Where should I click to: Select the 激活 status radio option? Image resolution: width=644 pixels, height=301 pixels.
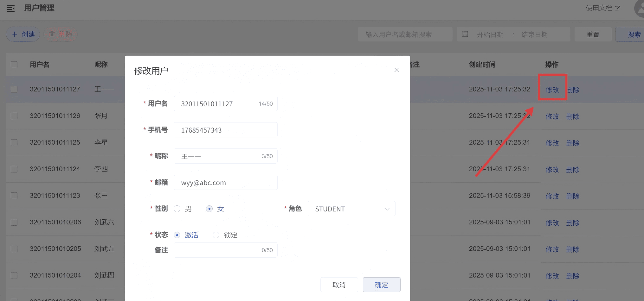[x=177, y=235]
